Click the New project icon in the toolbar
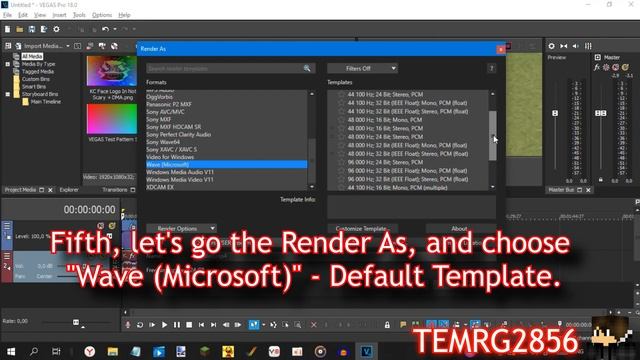The width and height of the screenshot is (640, 360). [7, 29]
